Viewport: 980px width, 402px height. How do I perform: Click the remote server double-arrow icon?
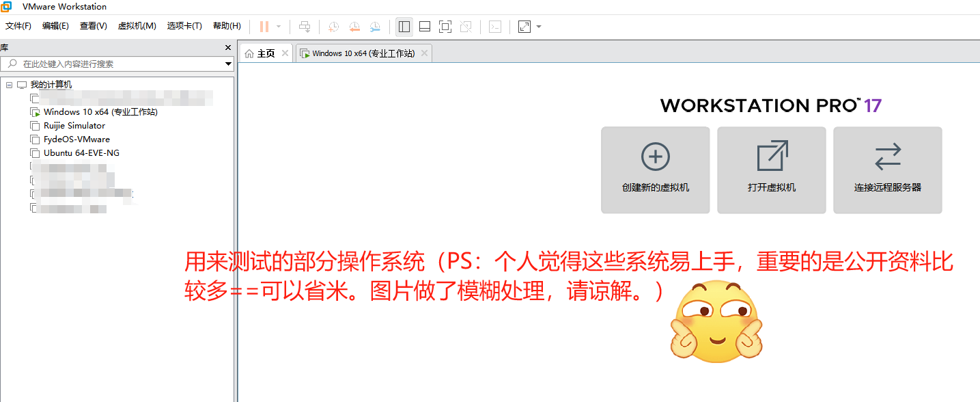[x=888, y=157]
